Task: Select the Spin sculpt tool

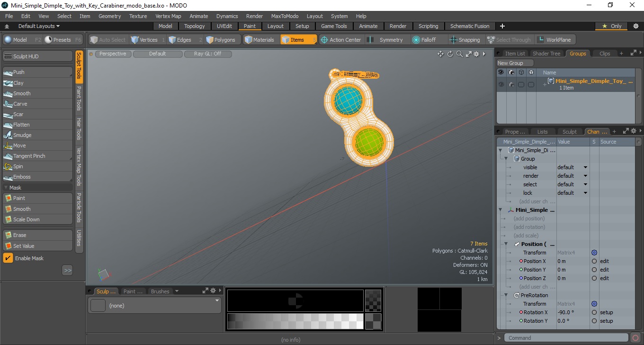Action: 38,166
